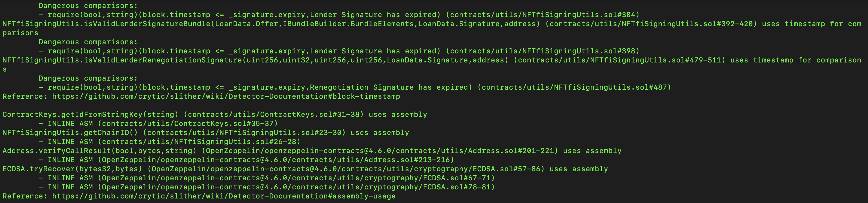Click the Address.sol#213-216 INLINE ASM reference
868x203 pixels.
pos(276,160)
